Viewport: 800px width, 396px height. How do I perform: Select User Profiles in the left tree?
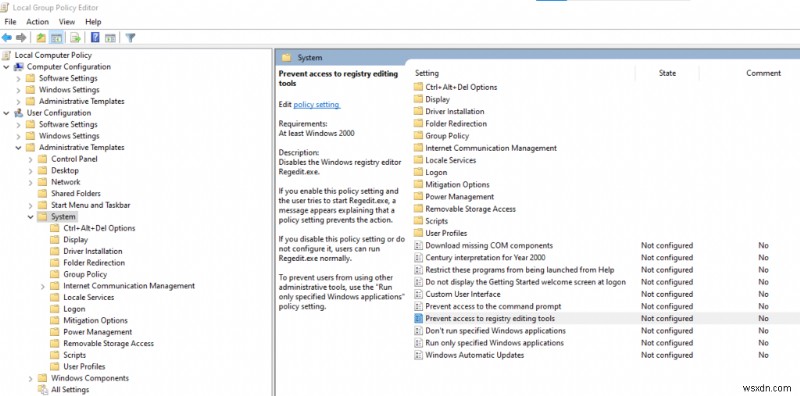[x=84, y=366]
